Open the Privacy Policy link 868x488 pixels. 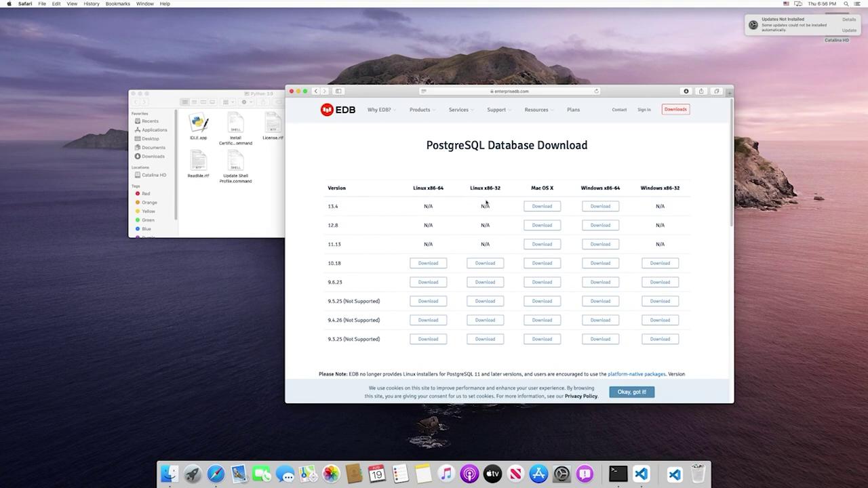point(581,396)
